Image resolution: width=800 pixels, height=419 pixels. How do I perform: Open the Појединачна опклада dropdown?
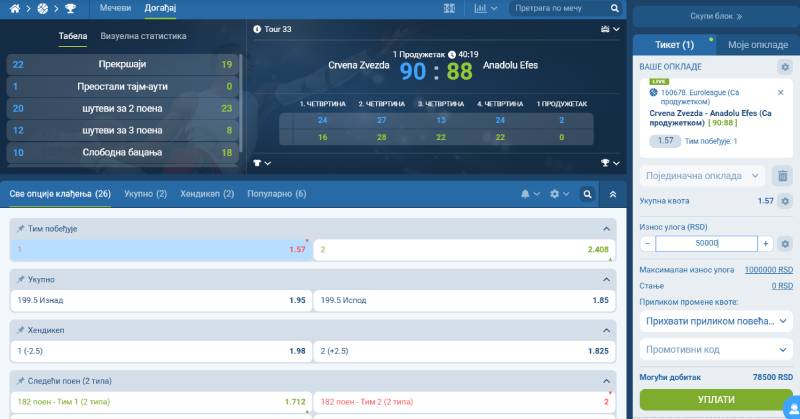[x=702, y=176]
